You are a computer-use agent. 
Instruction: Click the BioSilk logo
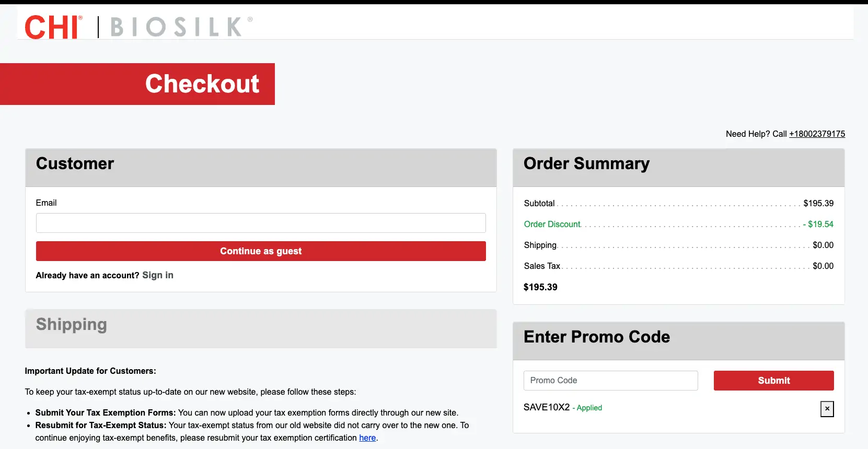tap(178, 27)
